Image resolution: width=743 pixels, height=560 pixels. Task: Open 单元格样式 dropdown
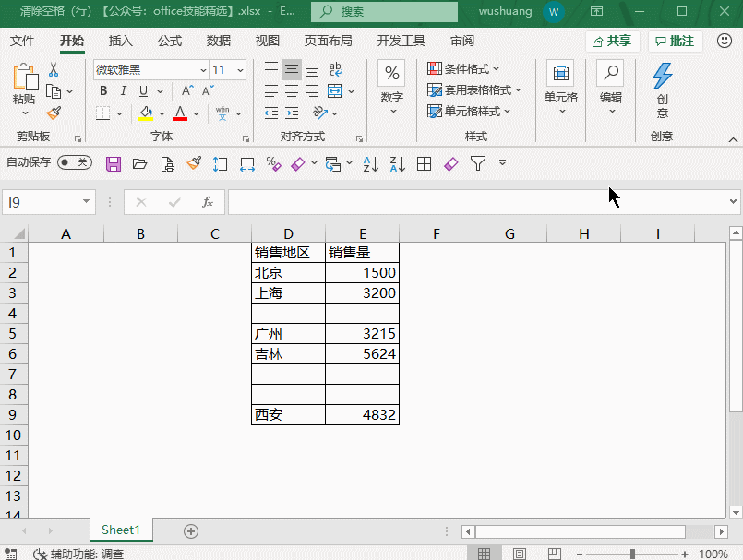[x=469, y=112]
